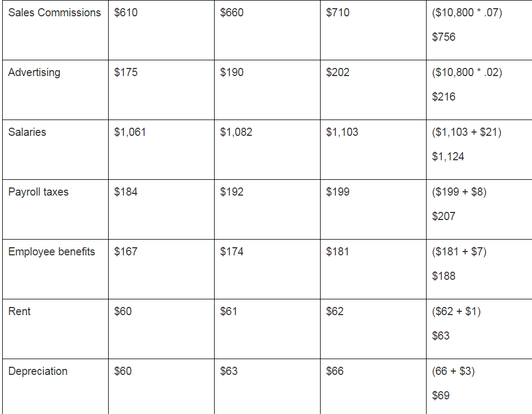The height and width of the screenshot is (414, 532).
Task: Click the $167 Employee benefits value
Action: tap(126, 252)
